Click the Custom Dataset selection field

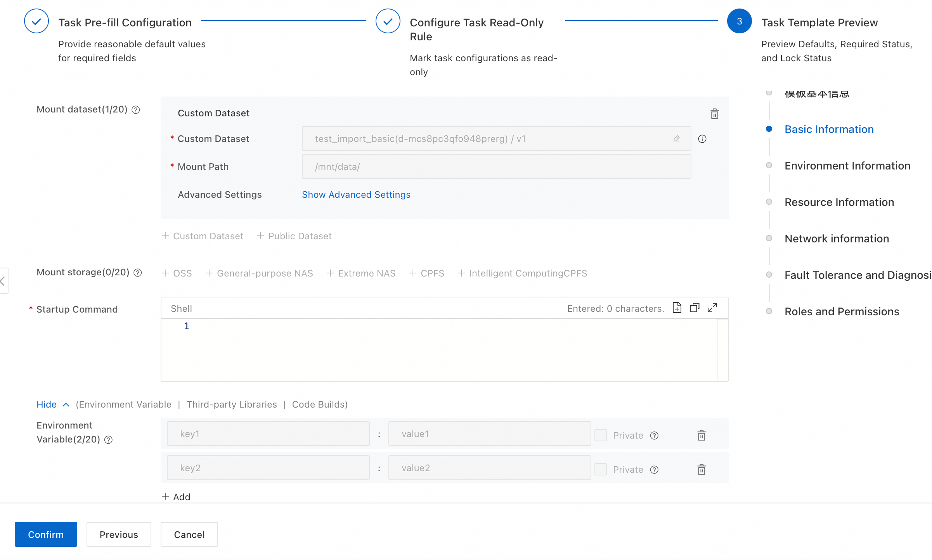(496, 138)
